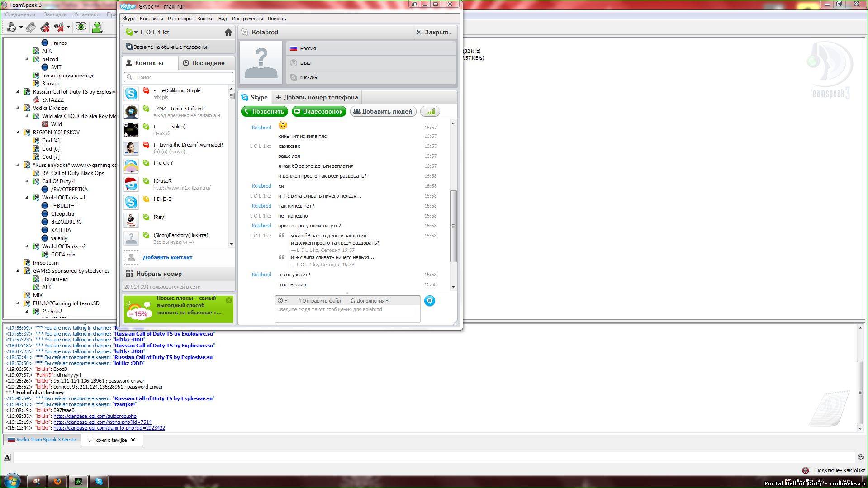The width and height of the screenshot is (868, 488).
Task: Collapse the Vodka Division channel in TeamSpeak
Action: (x=18, y=108)
